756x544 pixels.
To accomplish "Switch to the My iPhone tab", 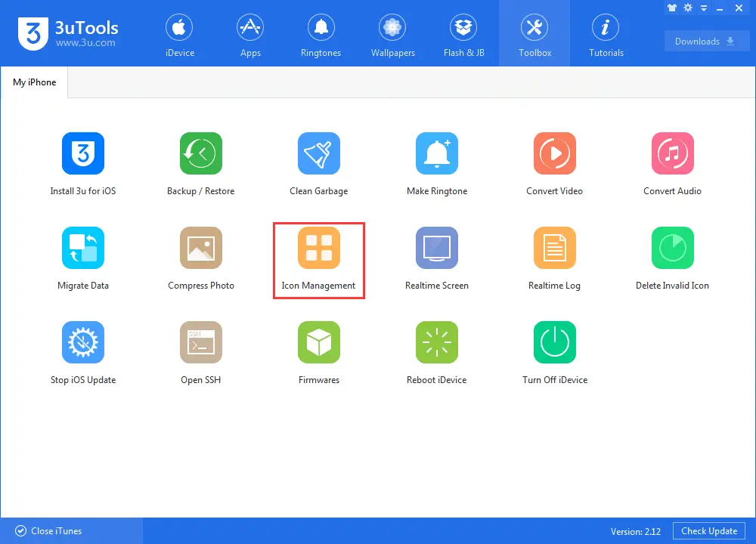I will [x=34, y=82].
